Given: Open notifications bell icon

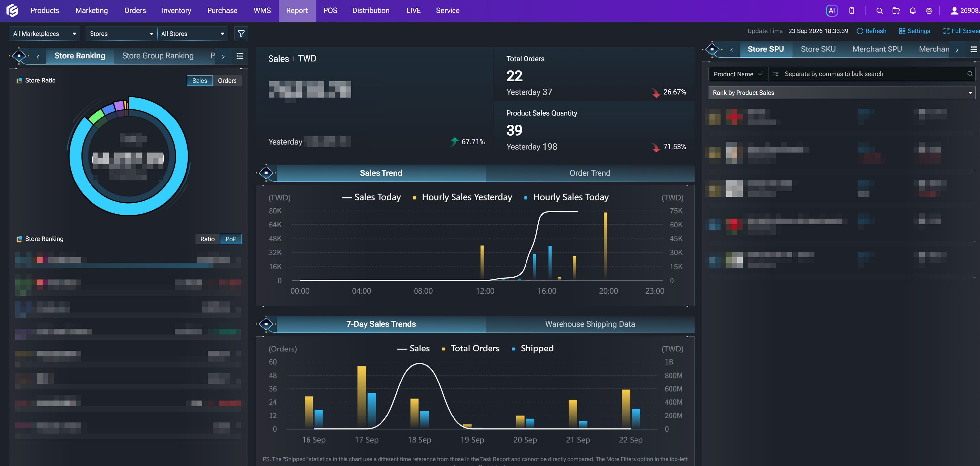Looking at the screenshot, I should tap(912, 11).
